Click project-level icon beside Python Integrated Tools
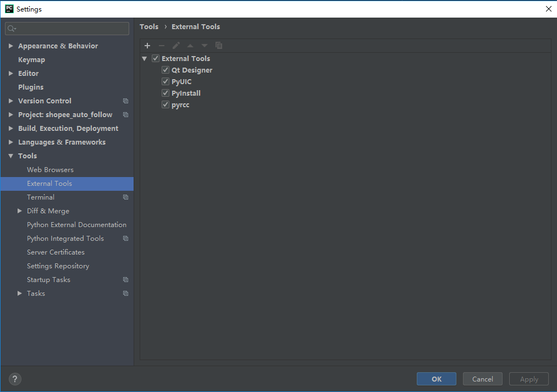 click(125, 238)
